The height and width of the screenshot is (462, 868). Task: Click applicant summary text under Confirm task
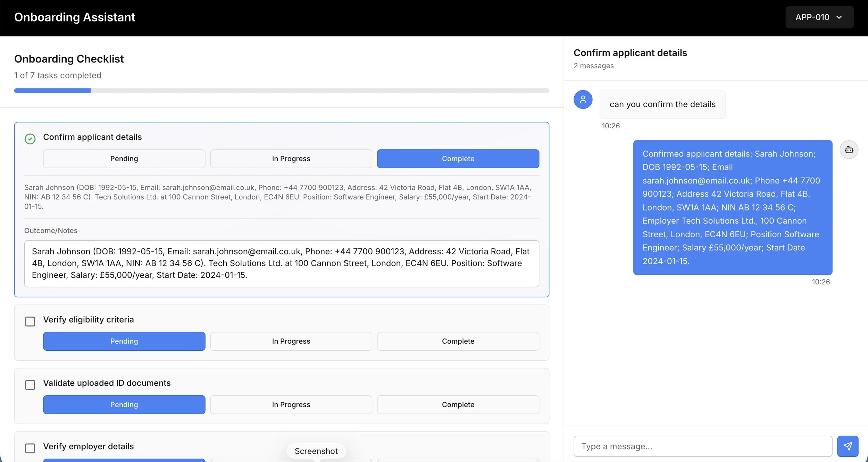pyautogui.click(x=278, y=197)
